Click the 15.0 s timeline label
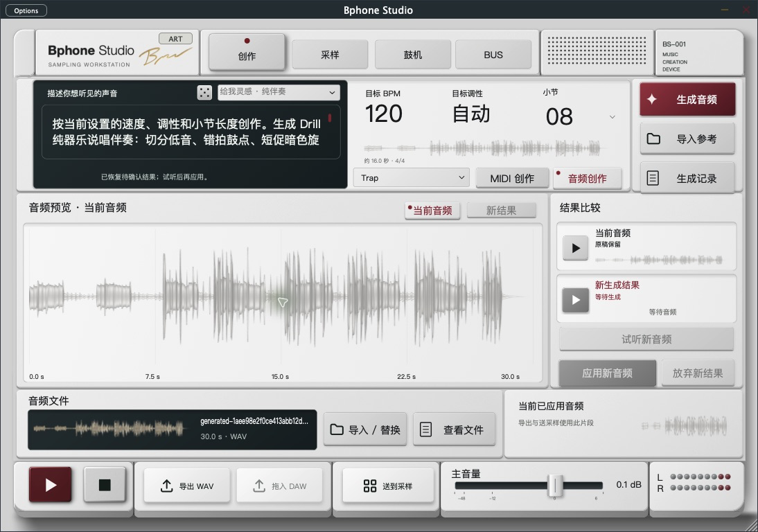Screen dimensions: 758x532 280,376
